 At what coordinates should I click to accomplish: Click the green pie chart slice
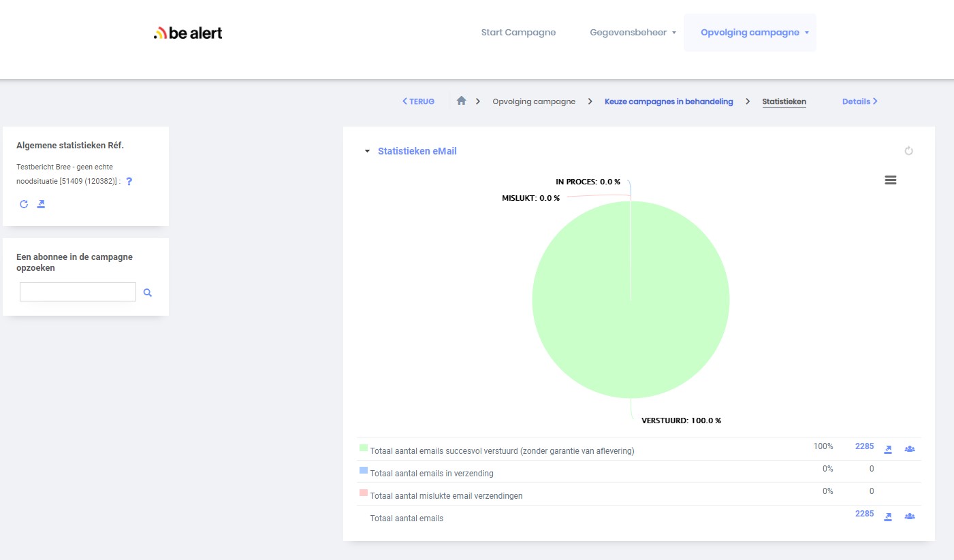[631, 299]
